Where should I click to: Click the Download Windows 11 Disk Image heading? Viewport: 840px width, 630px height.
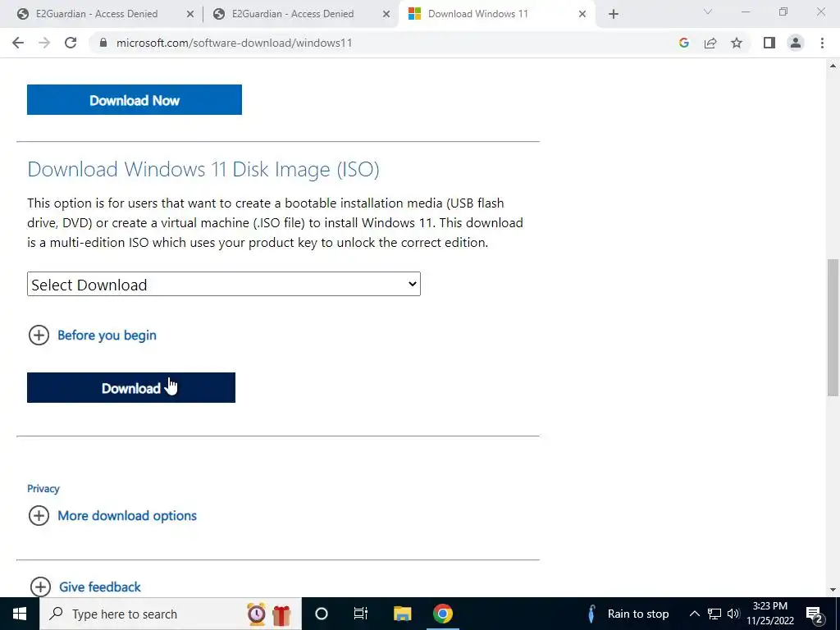(x=203, y=169)
